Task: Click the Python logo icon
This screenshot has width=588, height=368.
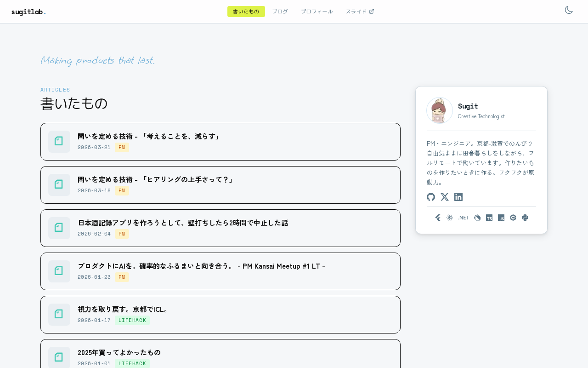Action: [x=525, y=218]
